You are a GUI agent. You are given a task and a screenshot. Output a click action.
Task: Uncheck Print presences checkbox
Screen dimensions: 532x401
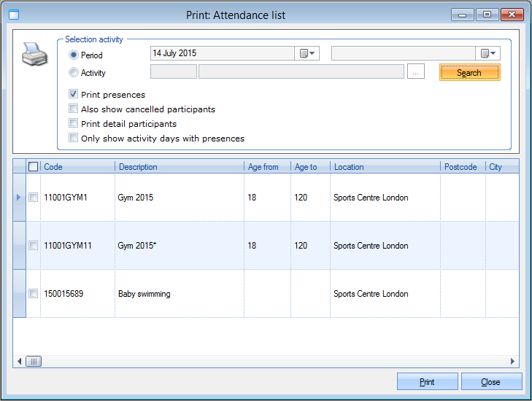(73, 94)
